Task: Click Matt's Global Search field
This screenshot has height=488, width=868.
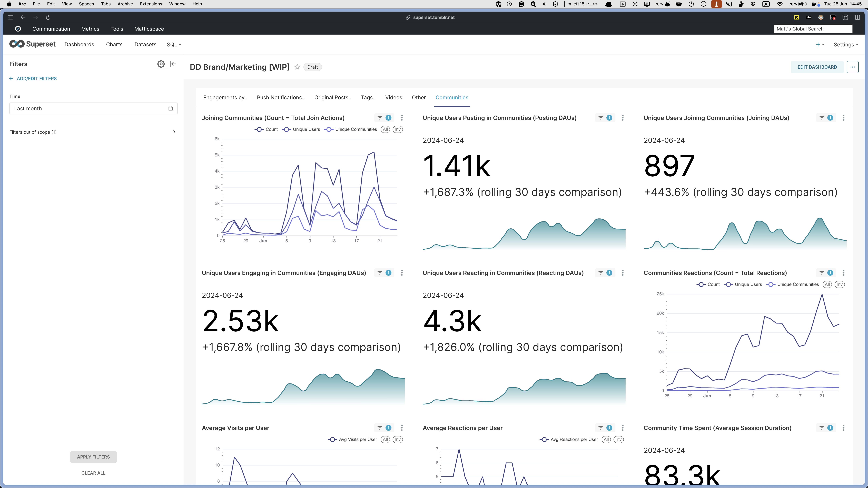Action: (813, 29)
